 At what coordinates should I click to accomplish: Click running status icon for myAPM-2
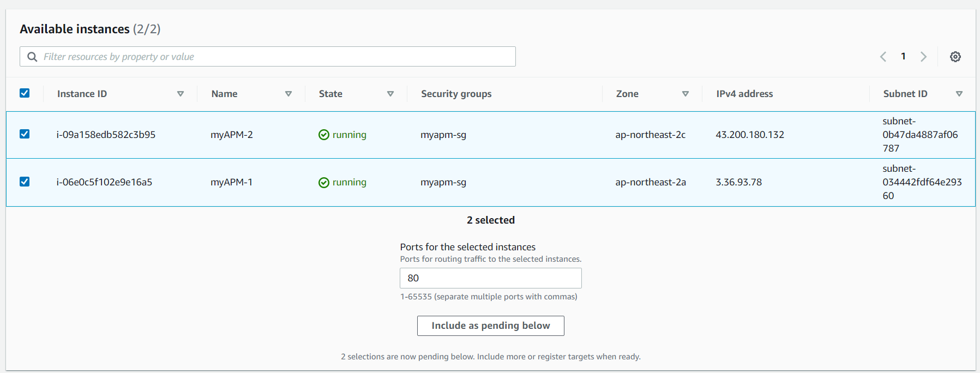click(x=324, y=135)
